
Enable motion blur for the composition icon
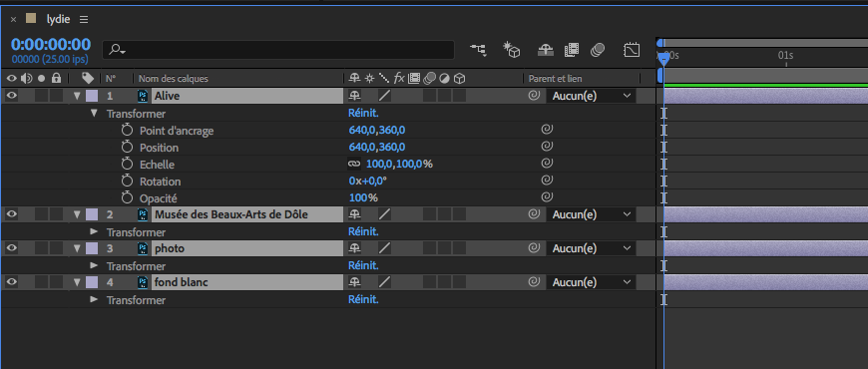click(598, 50)
